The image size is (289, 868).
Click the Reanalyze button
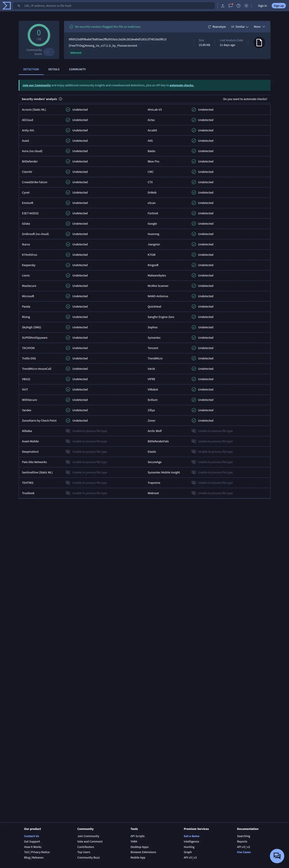click(217, 27)
